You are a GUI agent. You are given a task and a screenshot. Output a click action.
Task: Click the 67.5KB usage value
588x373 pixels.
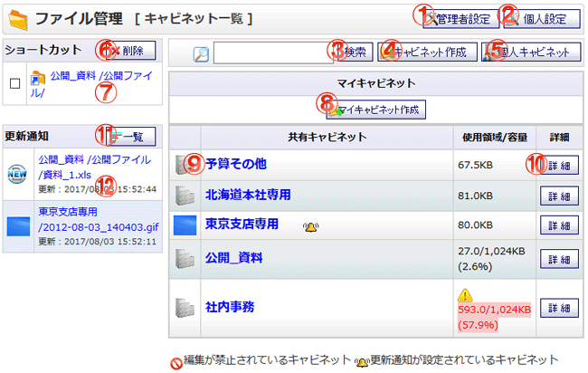tap(475, 165)
